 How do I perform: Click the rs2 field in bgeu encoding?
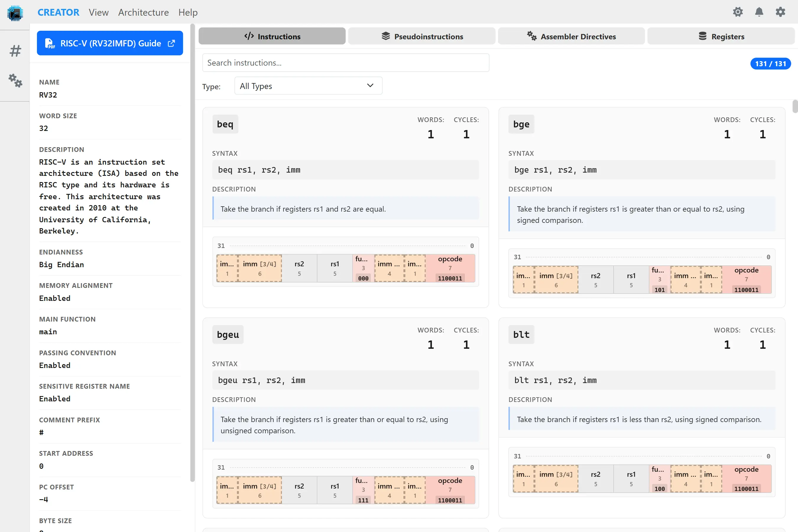click(x=299, y=490)
